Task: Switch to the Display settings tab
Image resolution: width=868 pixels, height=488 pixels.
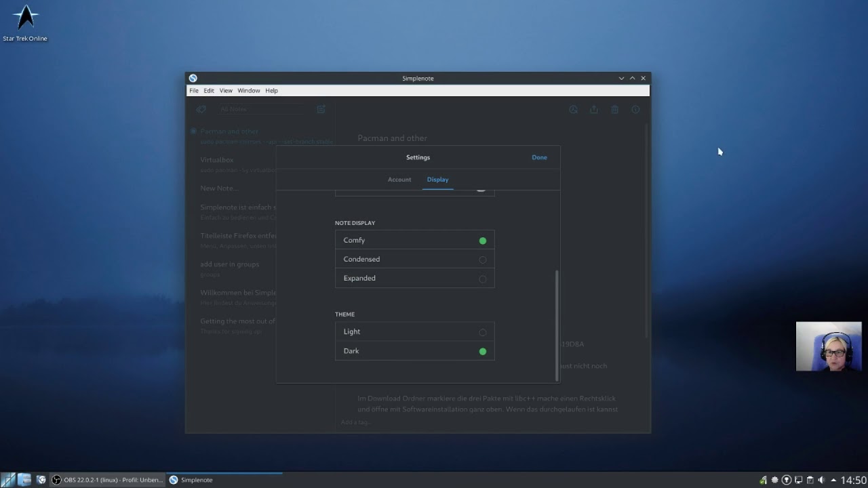Action: [x=437, y=180]
